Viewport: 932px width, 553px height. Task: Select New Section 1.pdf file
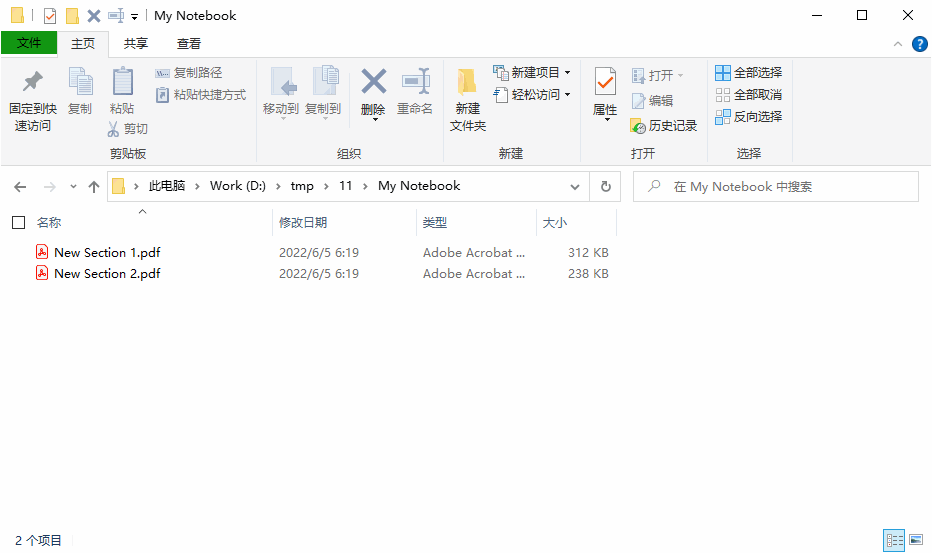pyautogui.click(x=107, y=253)
